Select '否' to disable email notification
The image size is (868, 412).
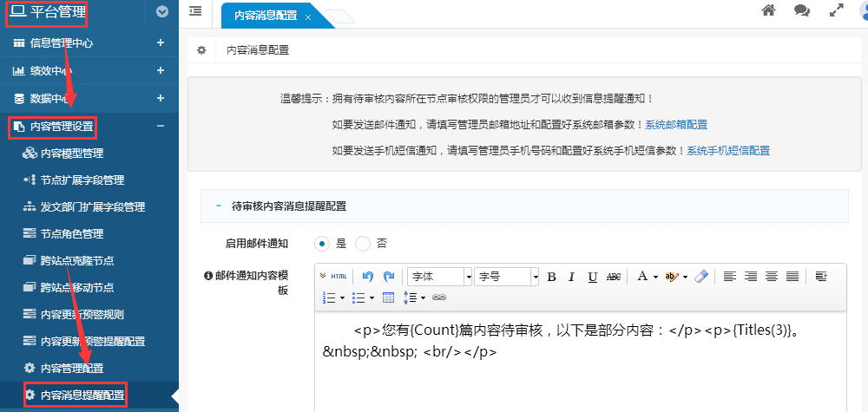[x=363, y=244]
